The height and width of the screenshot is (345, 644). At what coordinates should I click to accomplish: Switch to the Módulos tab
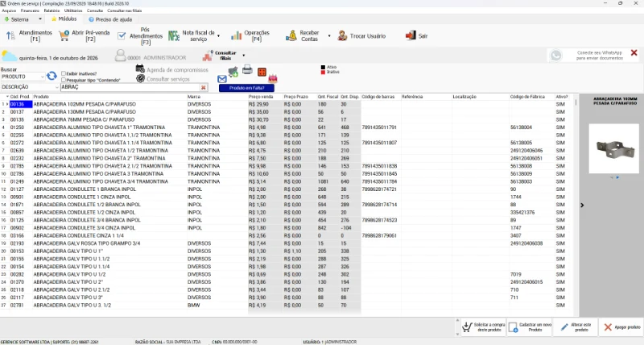[64, 19]
